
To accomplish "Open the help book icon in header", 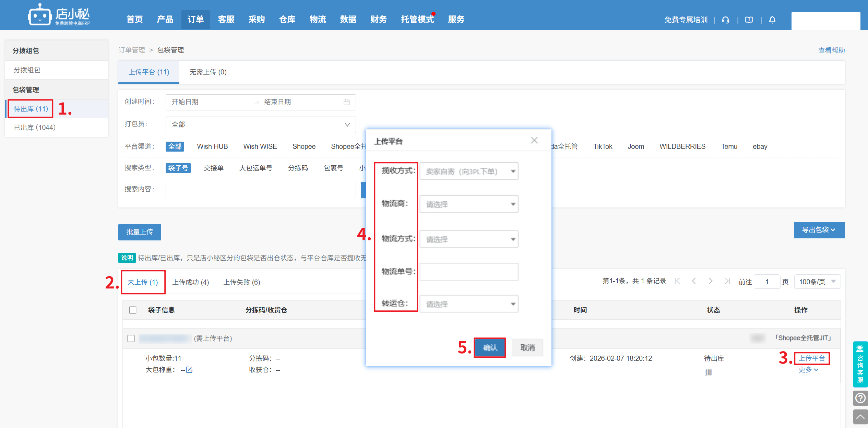I will click(x=749, y=20).
